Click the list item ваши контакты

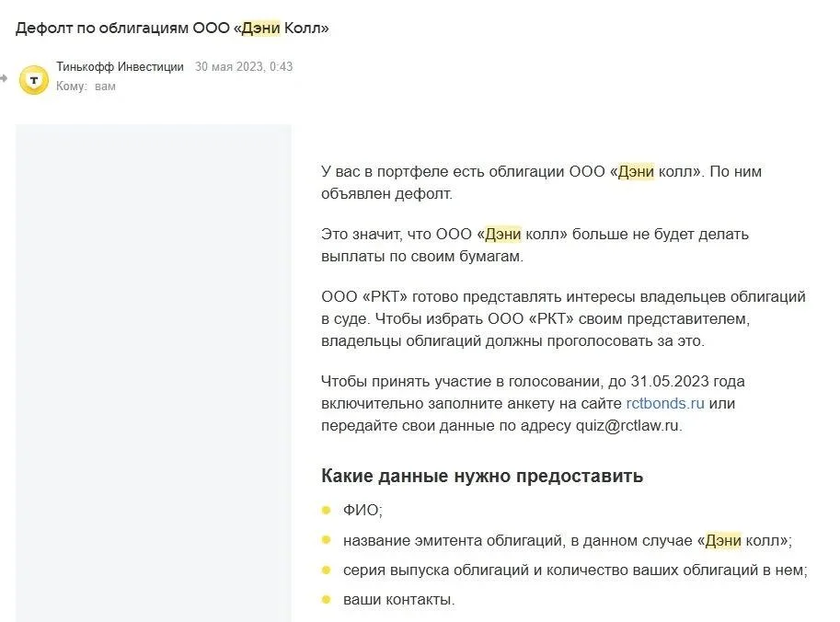[399, 600]
